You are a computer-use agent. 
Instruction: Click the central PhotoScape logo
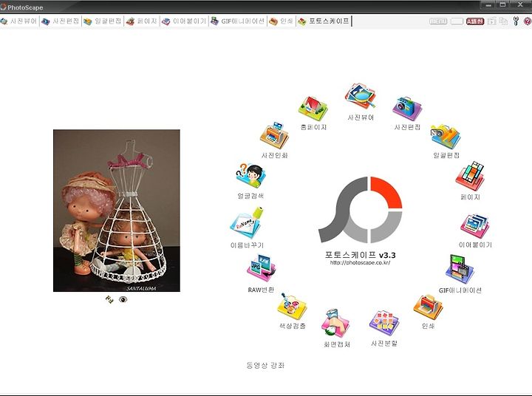(x=361, y=209)
